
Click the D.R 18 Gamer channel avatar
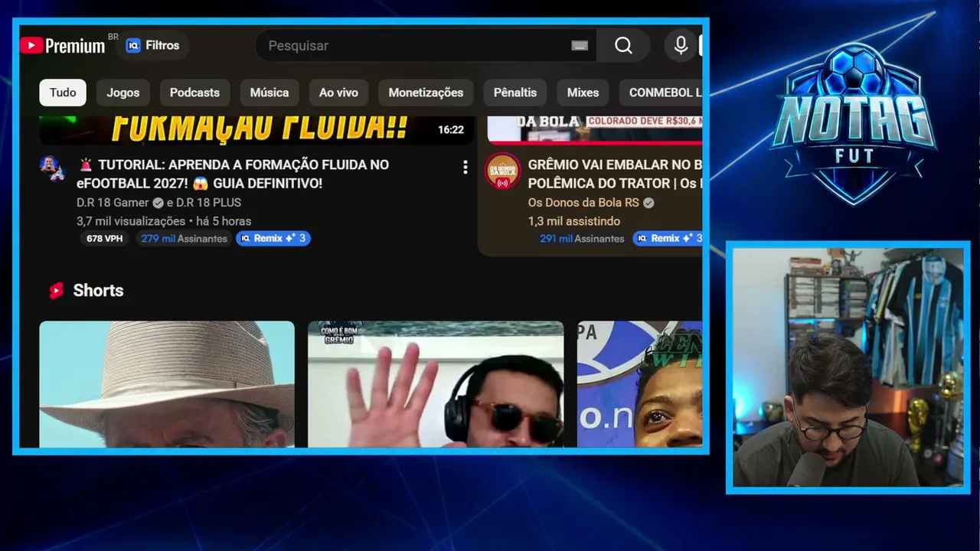point(52,168)
